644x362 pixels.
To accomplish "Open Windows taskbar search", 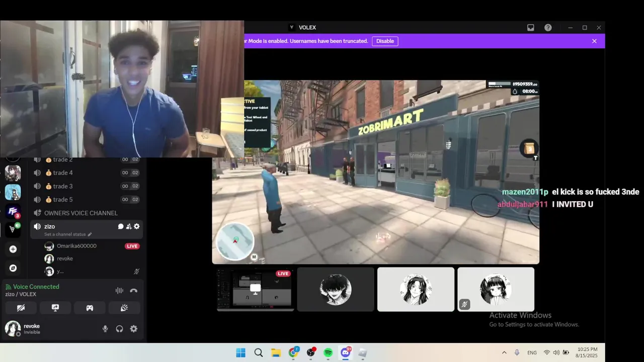I will [259, 353].
